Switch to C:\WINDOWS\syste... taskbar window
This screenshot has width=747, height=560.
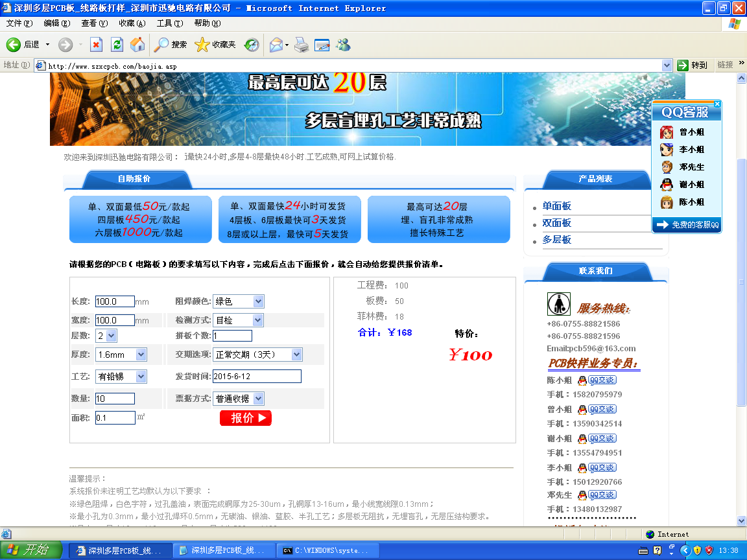[327, 550]
